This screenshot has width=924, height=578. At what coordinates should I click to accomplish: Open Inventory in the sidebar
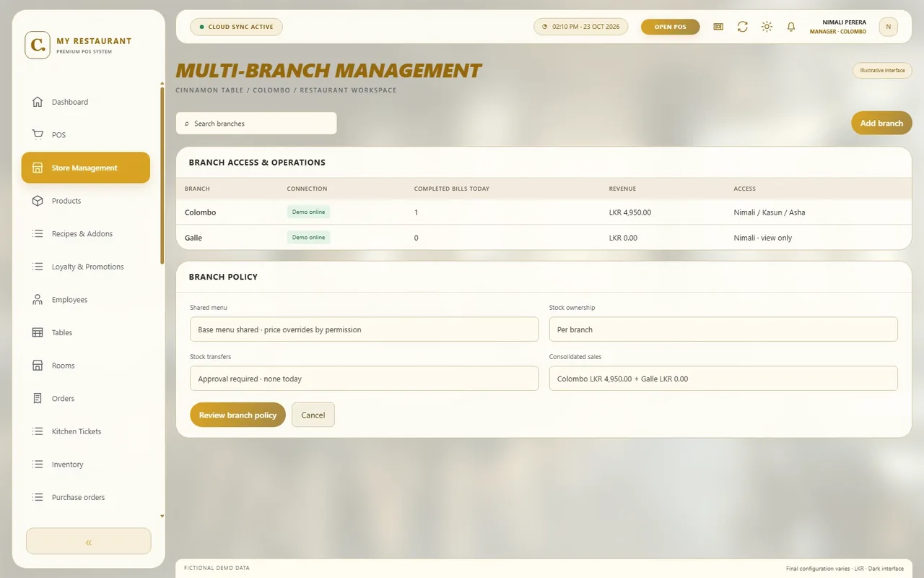(x=86, y=465)
